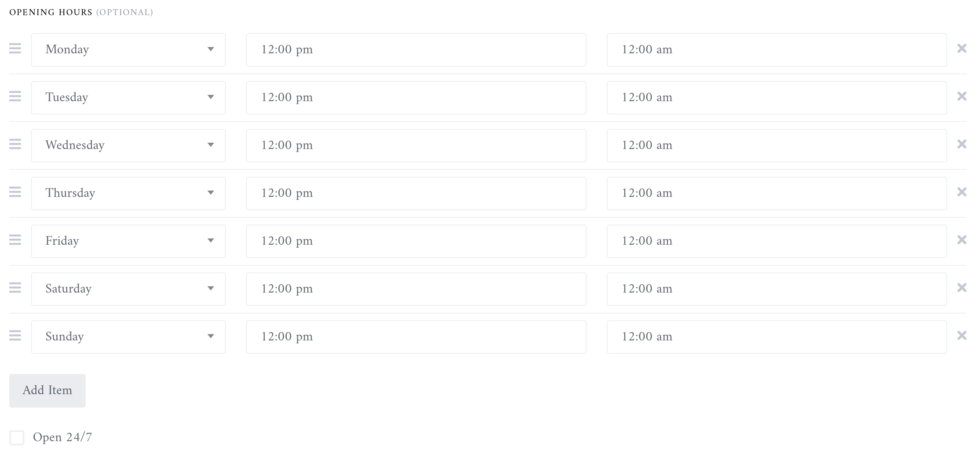
Task: Click the drag handle beside Monday
Action: point(15,49)
